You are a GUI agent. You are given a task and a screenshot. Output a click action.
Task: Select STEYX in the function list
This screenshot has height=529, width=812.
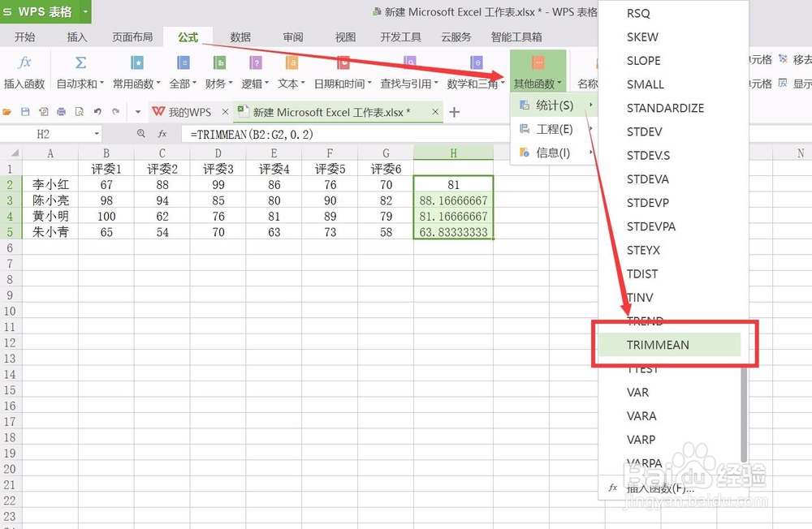643,250
